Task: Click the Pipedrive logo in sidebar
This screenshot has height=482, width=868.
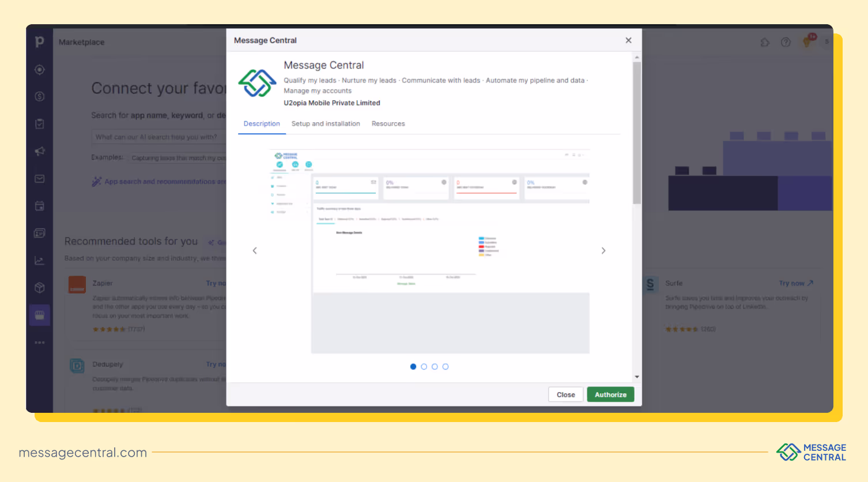Action: pyautogui.click(x=39, y=42)
